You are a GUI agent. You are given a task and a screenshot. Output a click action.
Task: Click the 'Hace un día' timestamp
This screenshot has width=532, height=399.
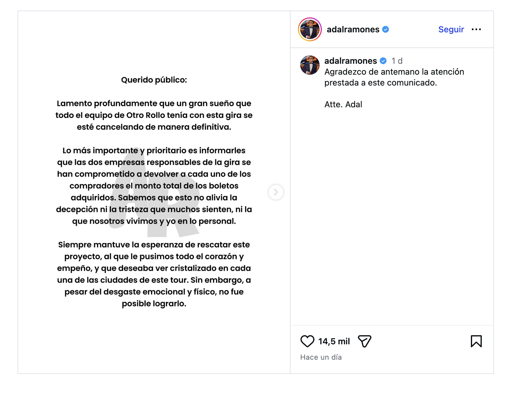pyautogui.click(x=321, y=357)
